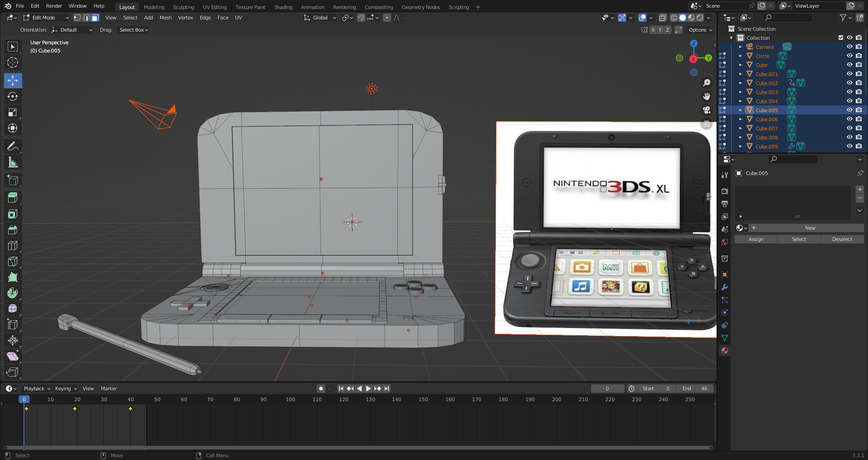Select the Measure tool

pos(13,162)
